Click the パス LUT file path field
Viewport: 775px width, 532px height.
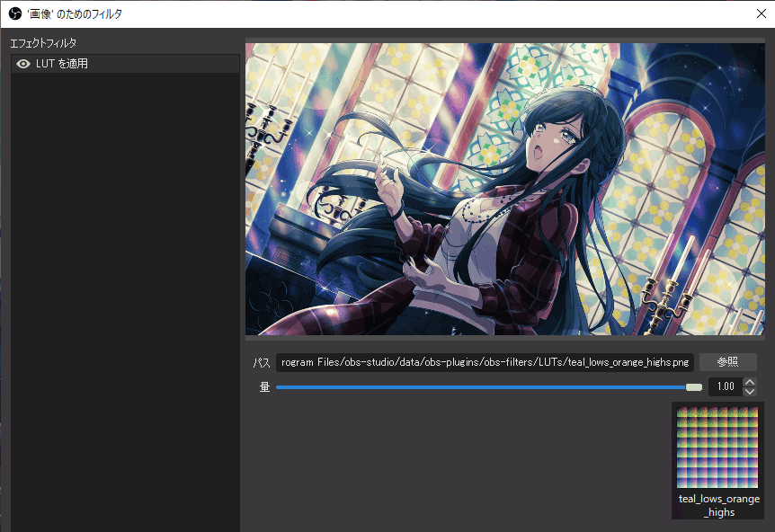485,362
